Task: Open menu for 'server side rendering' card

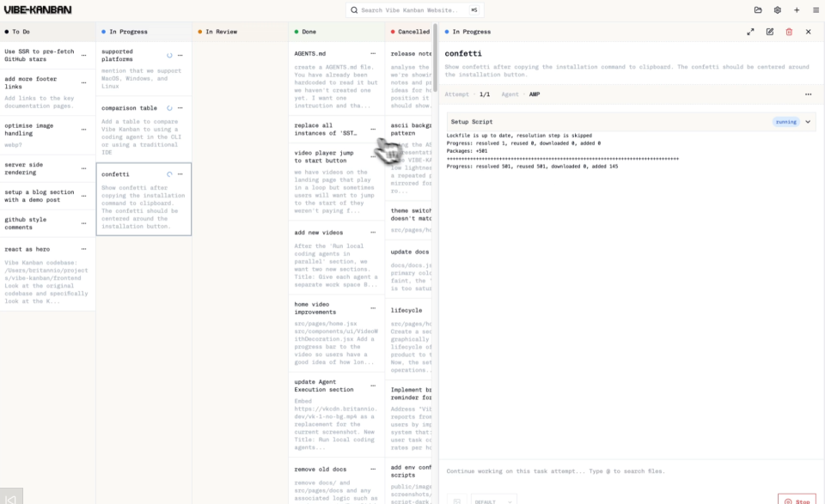Action: click(x=83, y=168)
